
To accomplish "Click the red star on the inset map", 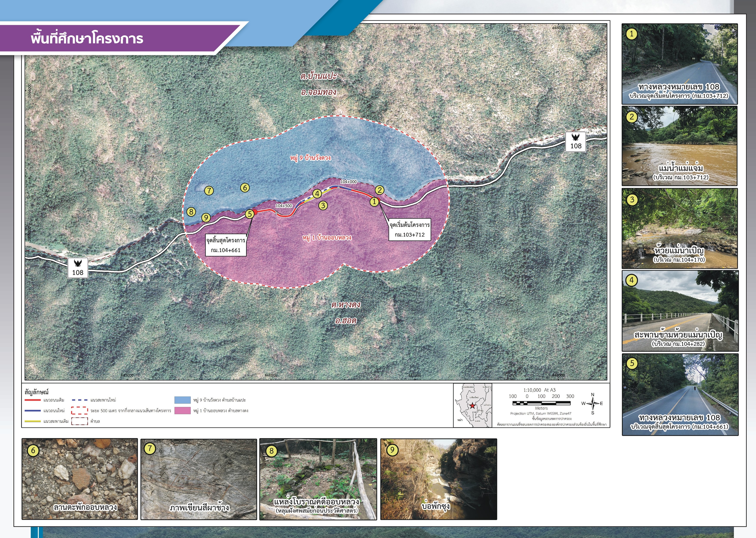I will coord(472,406).
